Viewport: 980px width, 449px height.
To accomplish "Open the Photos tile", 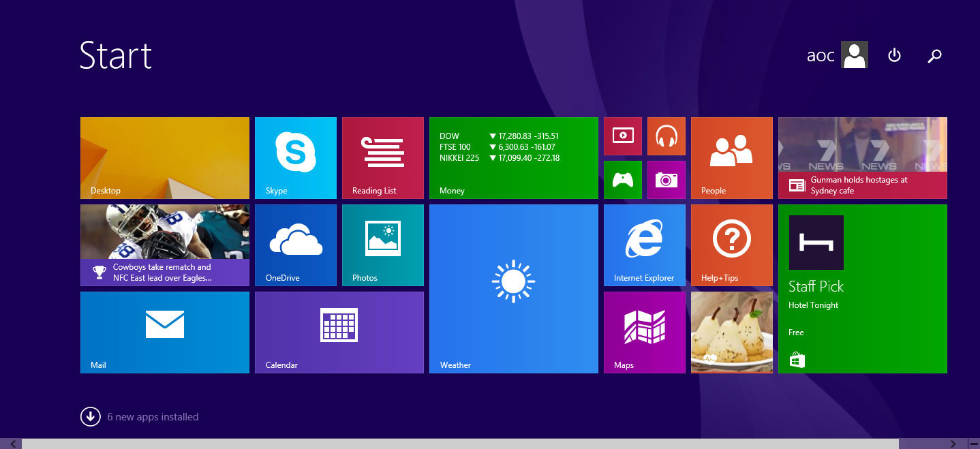I will point(383,245).
